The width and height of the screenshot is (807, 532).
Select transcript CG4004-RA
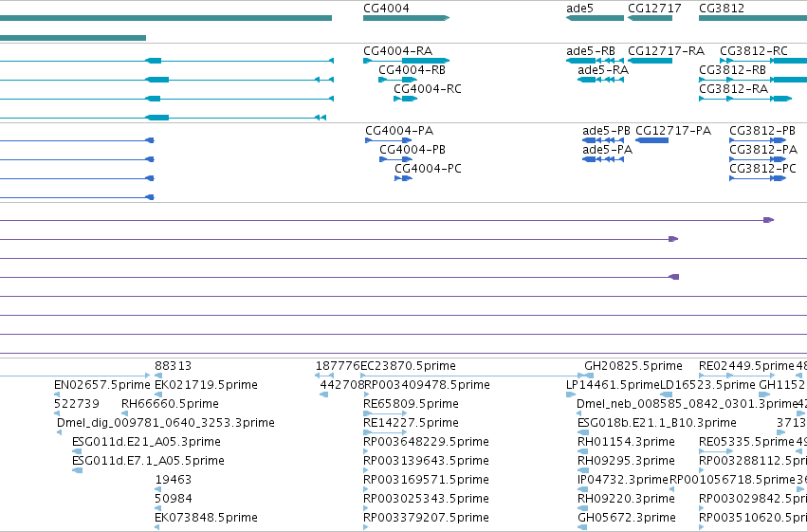(406, 61)
